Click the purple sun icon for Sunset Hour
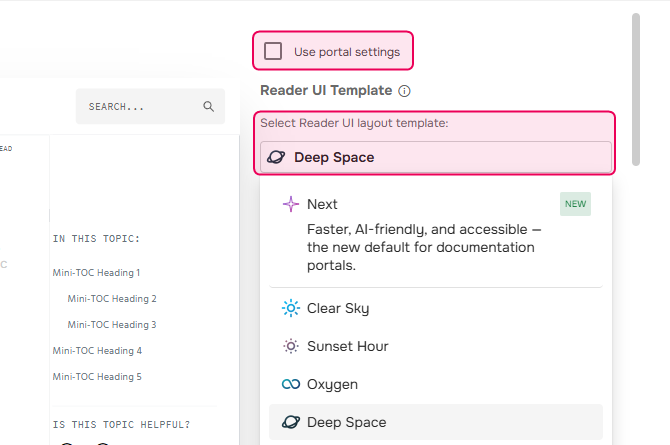This screenshot has height=445, width=670. (x=291, y=346)
